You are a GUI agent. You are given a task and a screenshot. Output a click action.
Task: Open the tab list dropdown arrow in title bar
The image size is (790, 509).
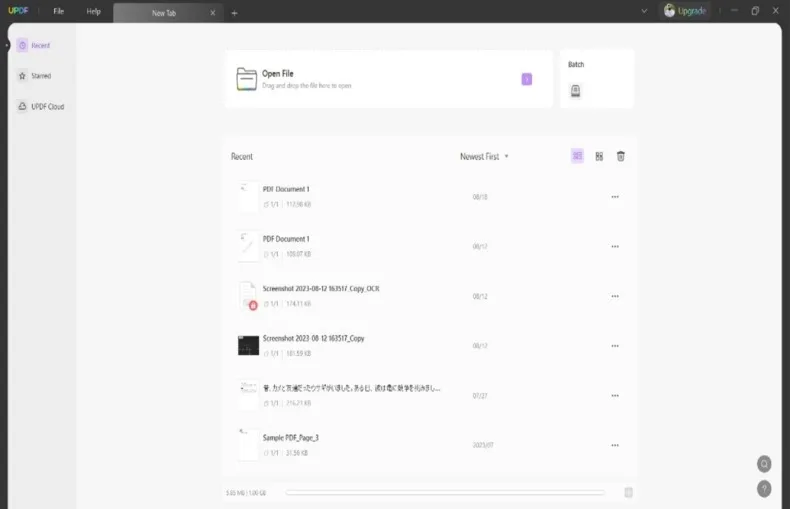tap(644, 11)
